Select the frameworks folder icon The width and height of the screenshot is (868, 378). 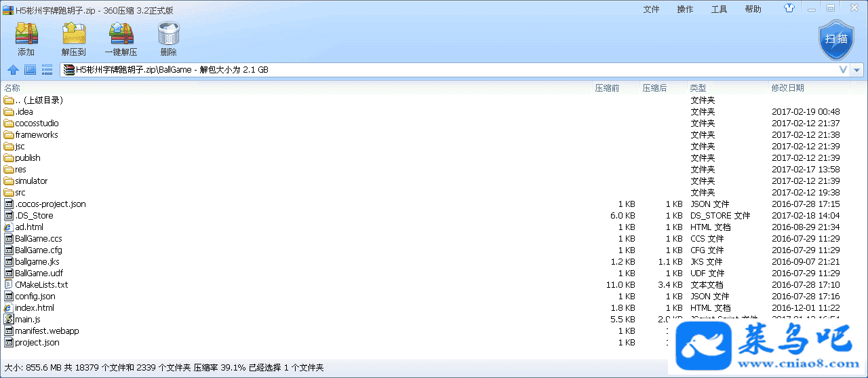(9, 135)
